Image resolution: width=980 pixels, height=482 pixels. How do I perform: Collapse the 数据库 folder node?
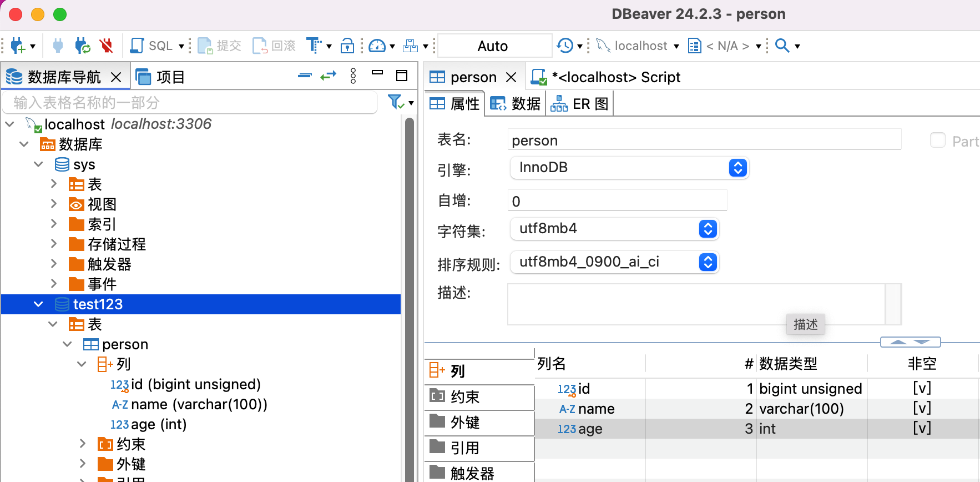[24, 144]
